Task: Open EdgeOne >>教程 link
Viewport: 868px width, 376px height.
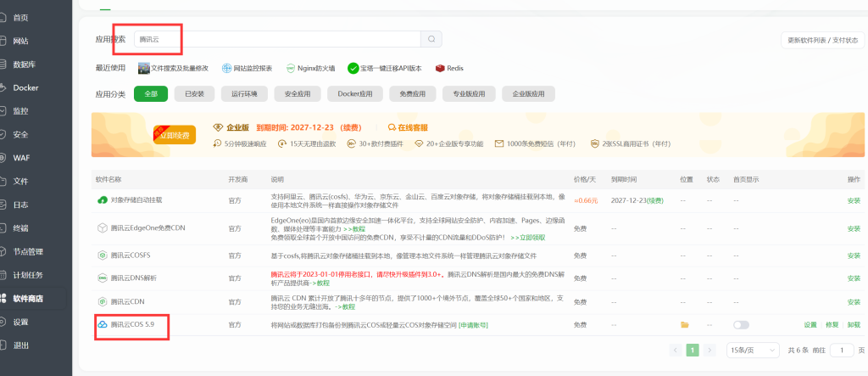Action: pos(354,228)
